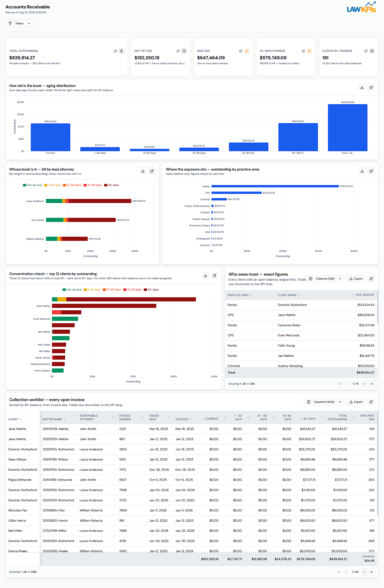The image size is (384, 588).
Task: Sort Who owes most by Due Amount
Action: 364,295
